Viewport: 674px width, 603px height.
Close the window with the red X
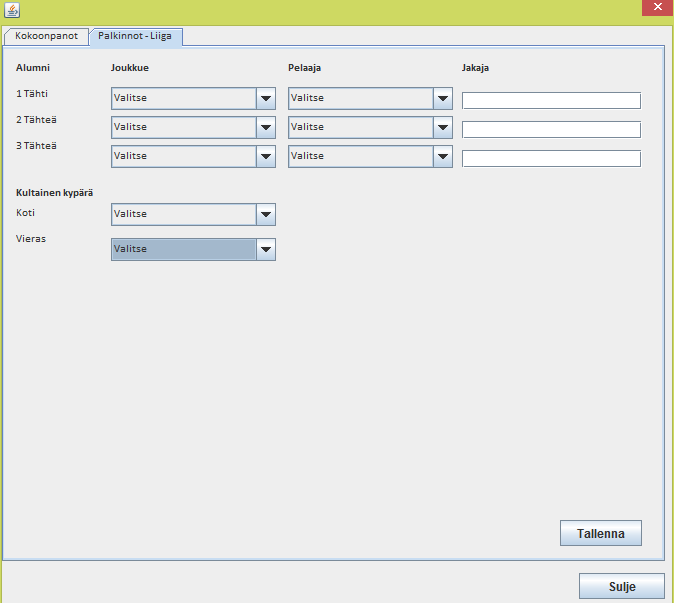tap(658, 7)
